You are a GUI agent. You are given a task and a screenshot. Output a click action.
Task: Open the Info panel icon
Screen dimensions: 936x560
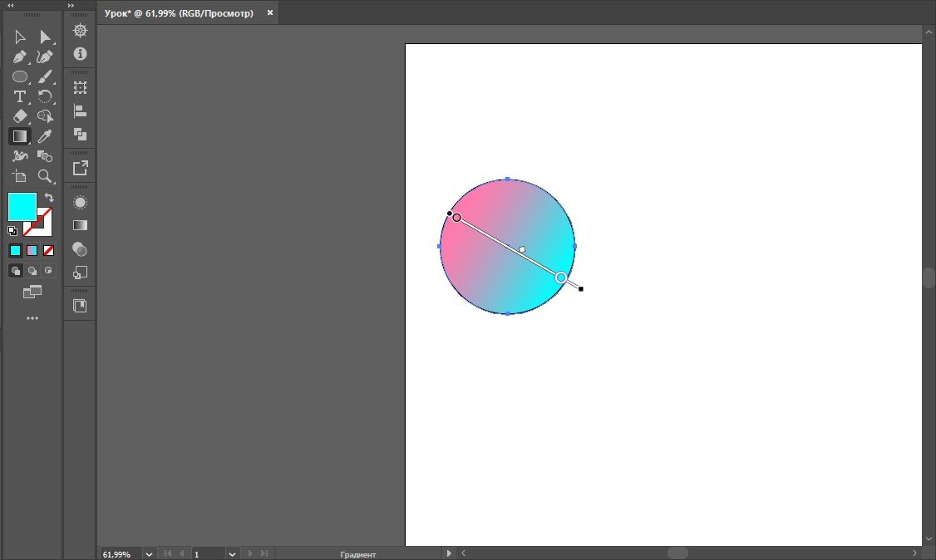click(x=80, y=54)
